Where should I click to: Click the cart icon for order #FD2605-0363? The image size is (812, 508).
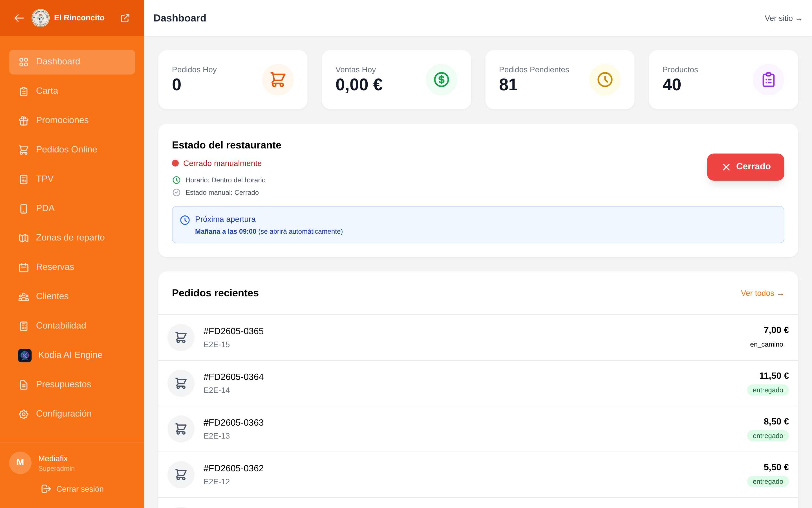click(x=181, y=429)
